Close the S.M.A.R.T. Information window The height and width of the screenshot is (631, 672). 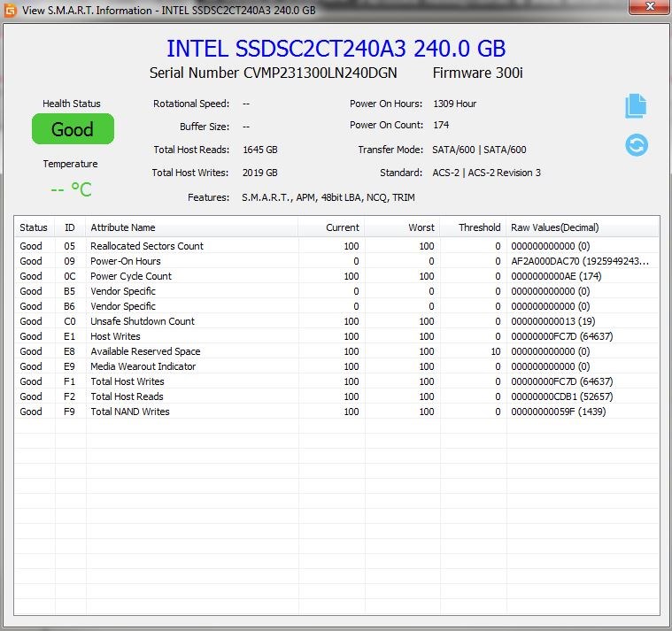(649, 7)
